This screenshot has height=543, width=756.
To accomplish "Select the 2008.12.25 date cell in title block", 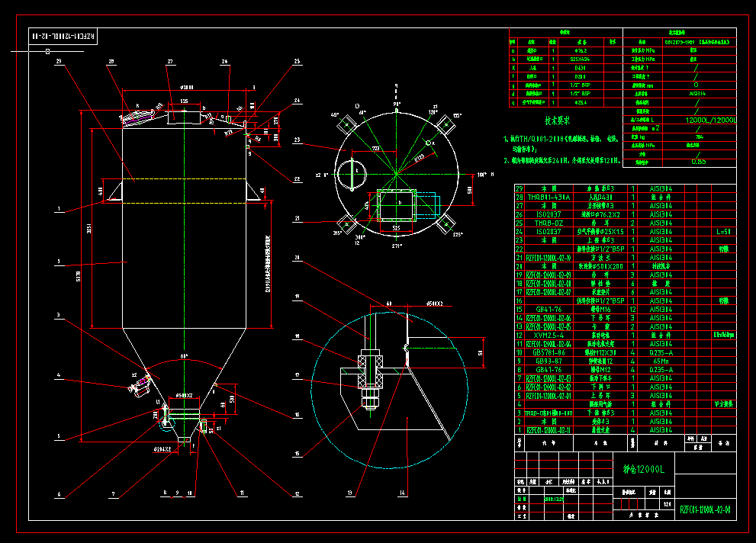I will 552,498.
